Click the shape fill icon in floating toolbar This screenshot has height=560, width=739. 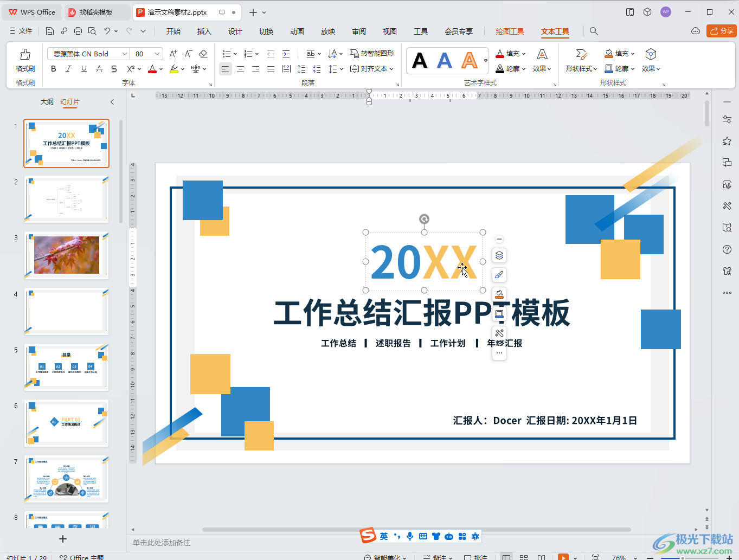tap(499, 294)
